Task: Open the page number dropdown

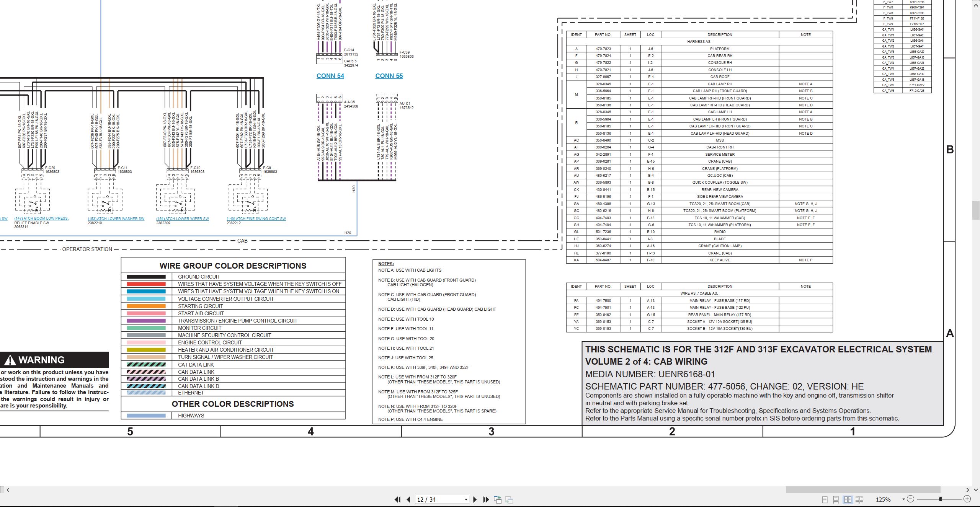Action: (x=466, y=500)
